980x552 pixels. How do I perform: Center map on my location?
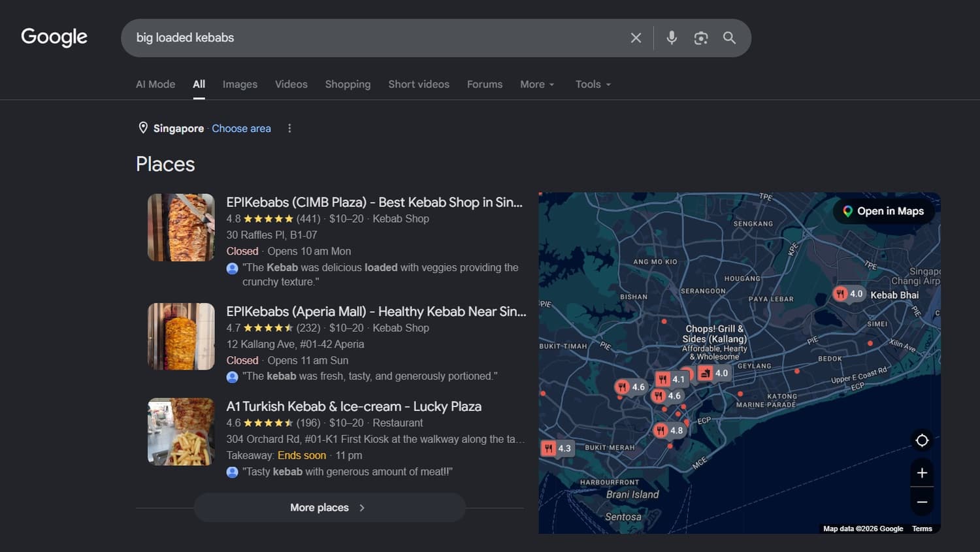pos(922,440)
